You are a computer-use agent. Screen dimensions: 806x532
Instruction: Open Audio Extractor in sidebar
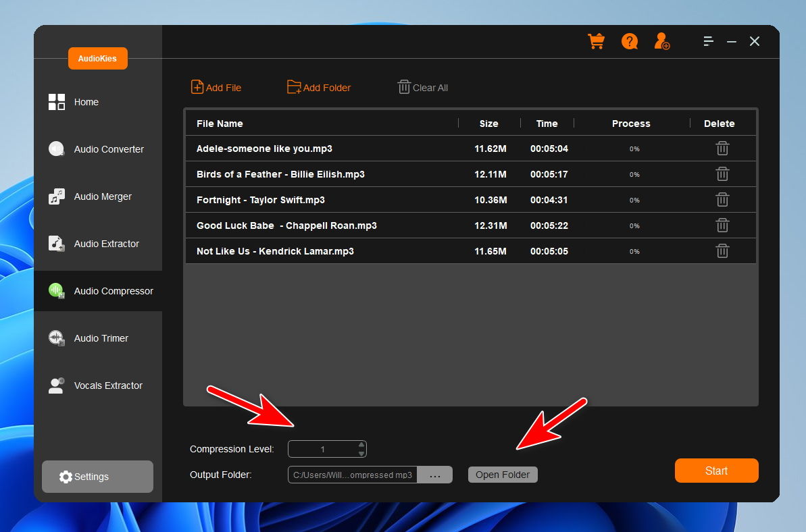[98, 244]
